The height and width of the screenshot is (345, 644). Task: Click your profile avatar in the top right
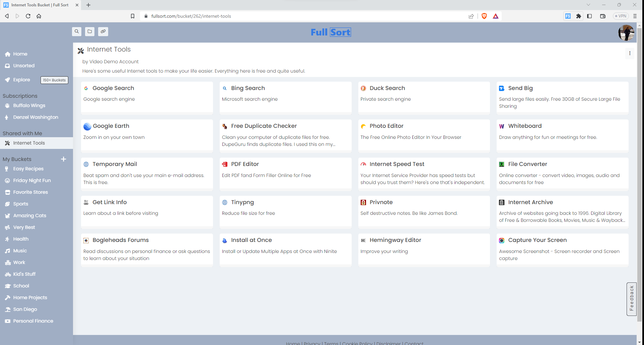(x=626, y=32)
